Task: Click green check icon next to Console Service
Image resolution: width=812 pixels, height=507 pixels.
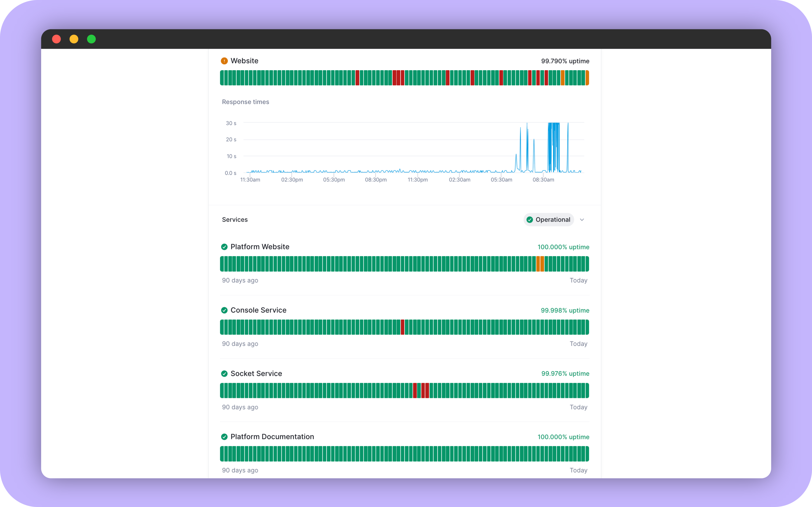Action: (224, 310)
